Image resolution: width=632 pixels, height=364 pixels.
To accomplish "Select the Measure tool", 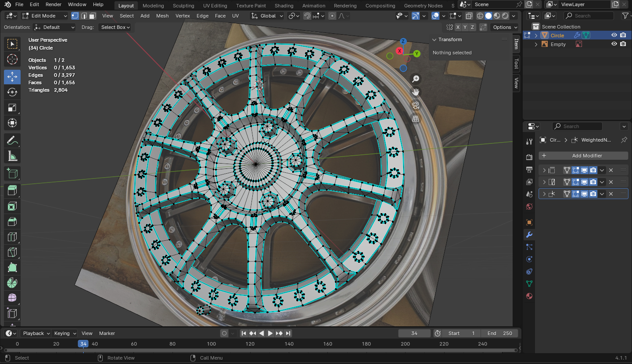I will click(x=12, y=156).
